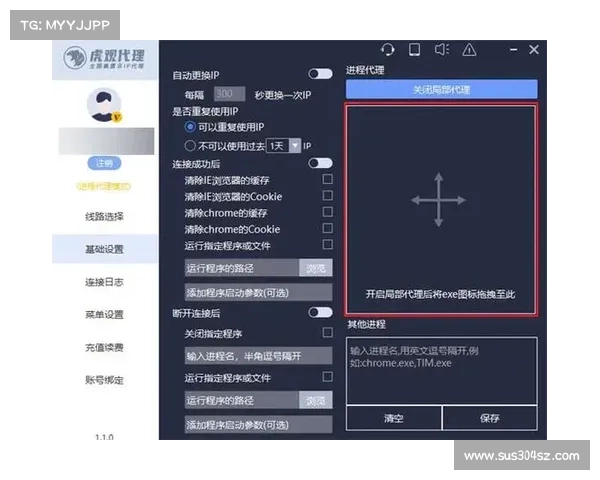Click the warning triangle icon

469,50
